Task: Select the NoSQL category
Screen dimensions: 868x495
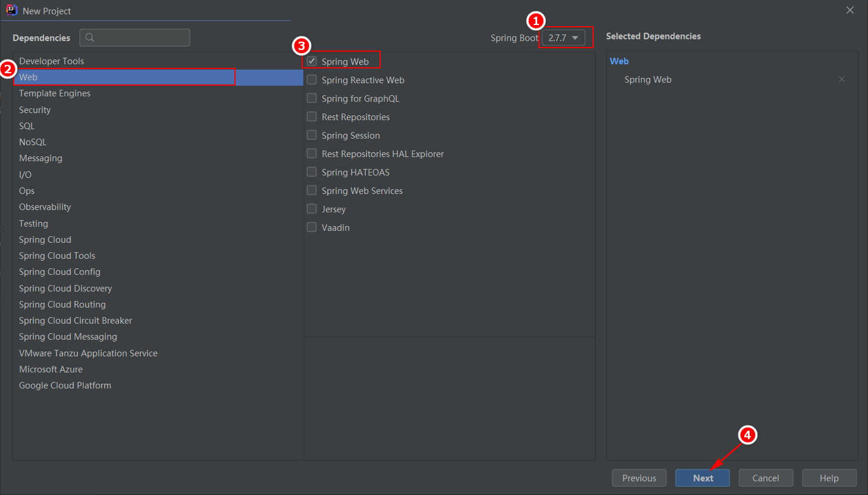Action: click(x=158, y=142)
